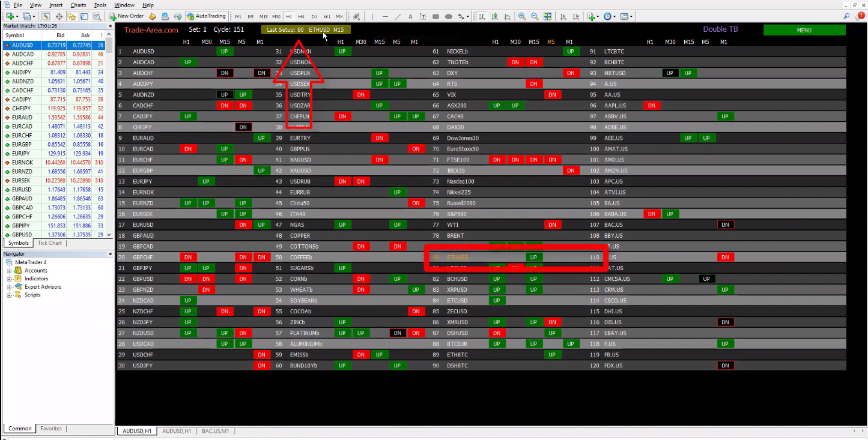
Task: Click the zoom out magnifier icon
Action: [x=535, y=16]
